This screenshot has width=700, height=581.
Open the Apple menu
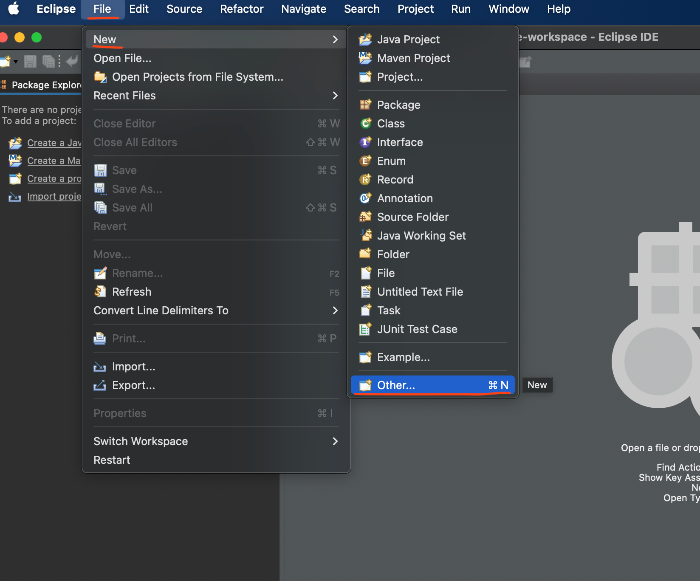(x=14, y=9)
